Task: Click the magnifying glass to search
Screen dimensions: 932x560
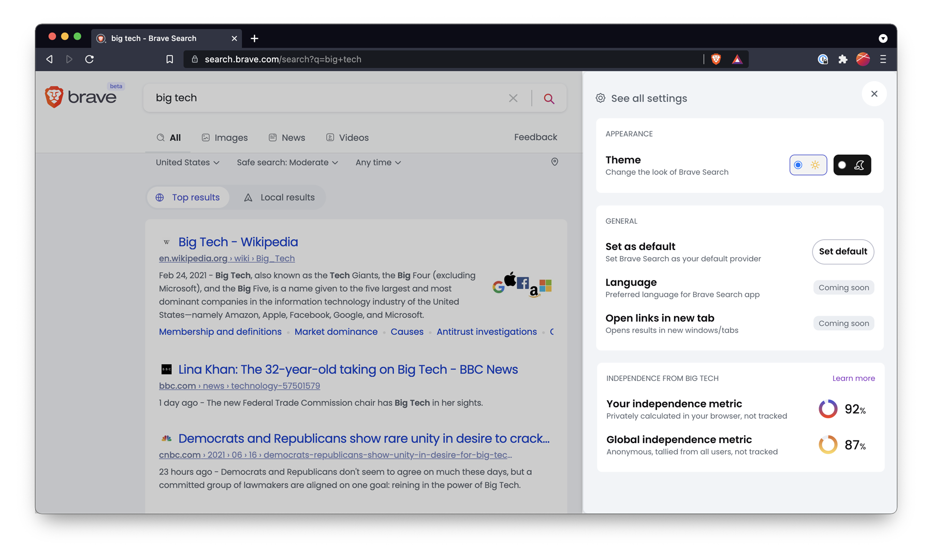Action: point(549,98)
